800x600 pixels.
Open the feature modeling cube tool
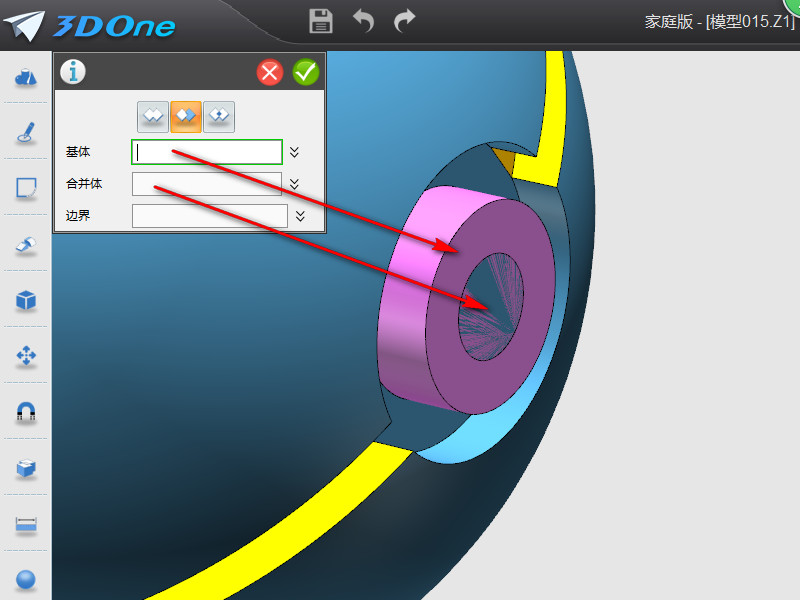point(25,298)
